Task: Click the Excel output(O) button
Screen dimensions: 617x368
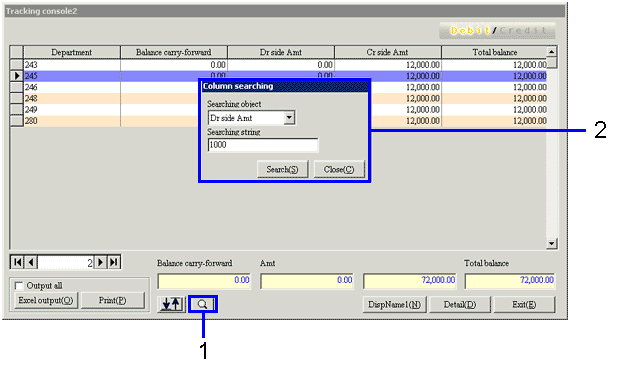Action: pyautogui.click(x=46, y=301)
